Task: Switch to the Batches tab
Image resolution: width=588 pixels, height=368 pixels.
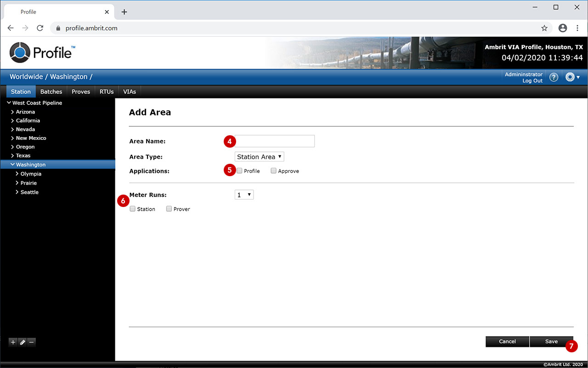Action: click(x=51, y=92)
